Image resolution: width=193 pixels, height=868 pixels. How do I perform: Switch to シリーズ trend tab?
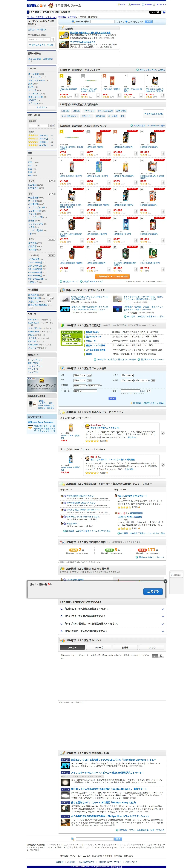(x=99, y=647)
